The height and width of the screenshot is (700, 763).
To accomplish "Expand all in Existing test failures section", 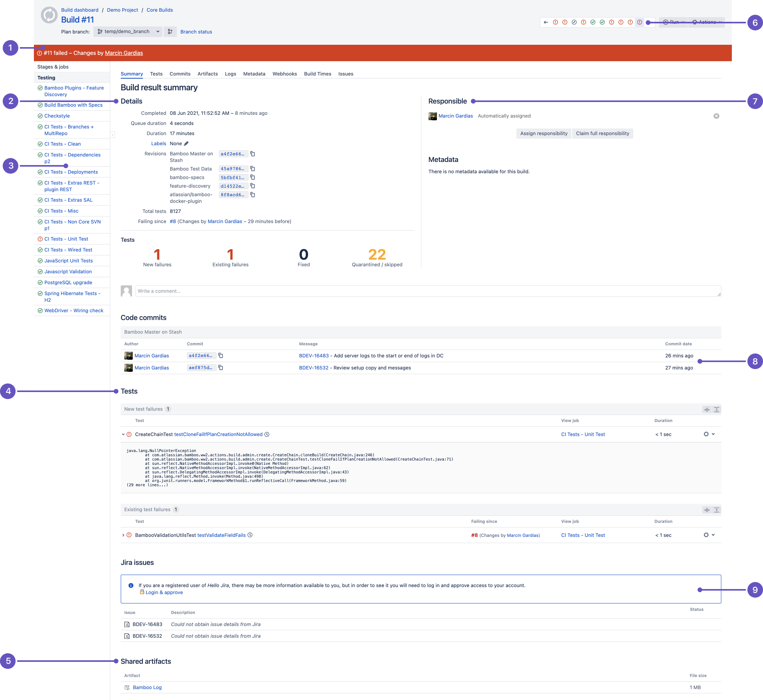I will tap(717, 510).
